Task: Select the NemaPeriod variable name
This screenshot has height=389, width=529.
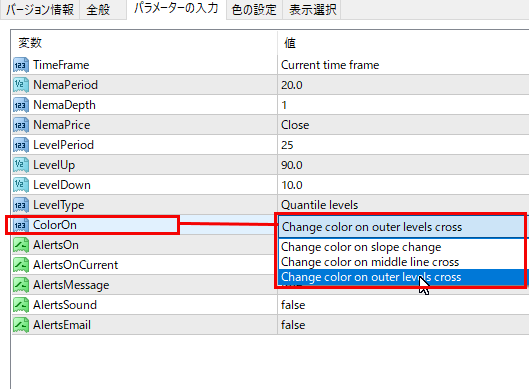Action: [65, 85]
